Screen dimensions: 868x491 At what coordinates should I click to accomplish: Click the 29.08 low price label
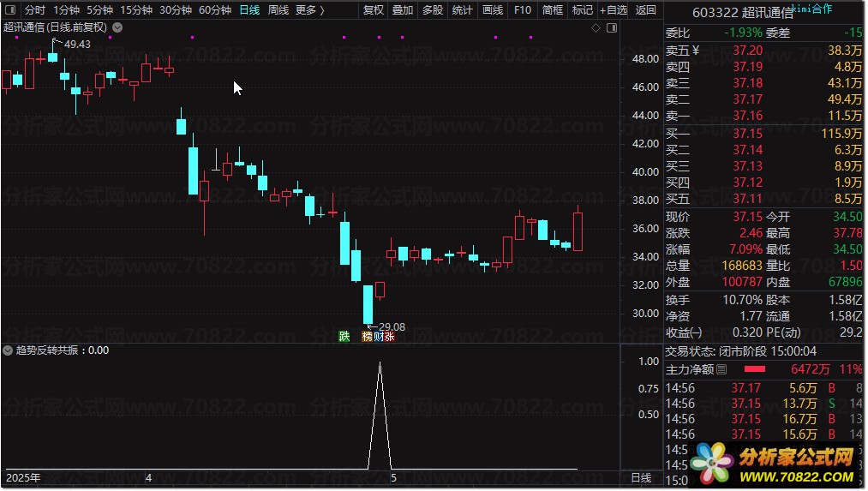click(x=392, y=327)
